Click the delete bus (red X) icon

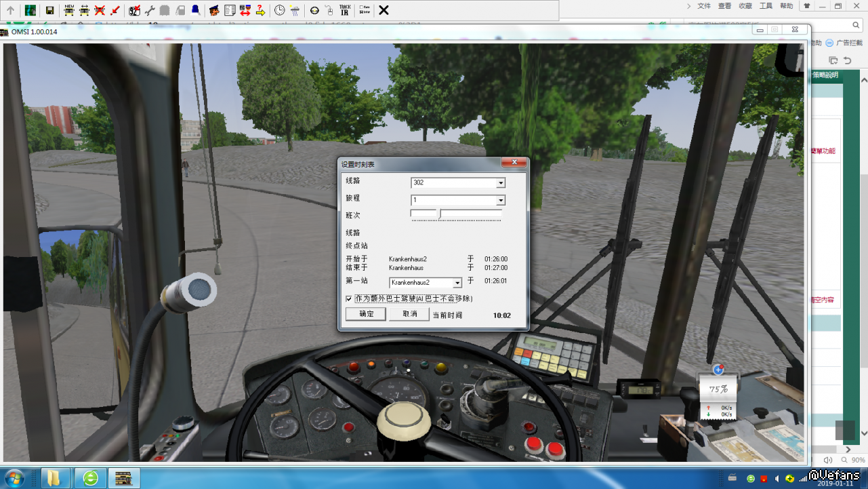100,10
